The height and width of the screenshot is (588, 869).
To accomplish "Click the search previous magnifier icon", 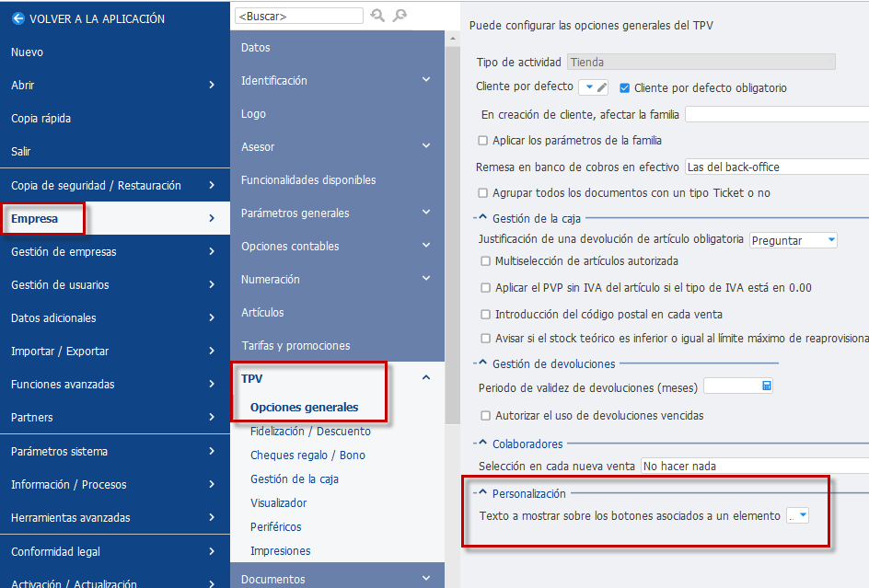I will point(378,16).
